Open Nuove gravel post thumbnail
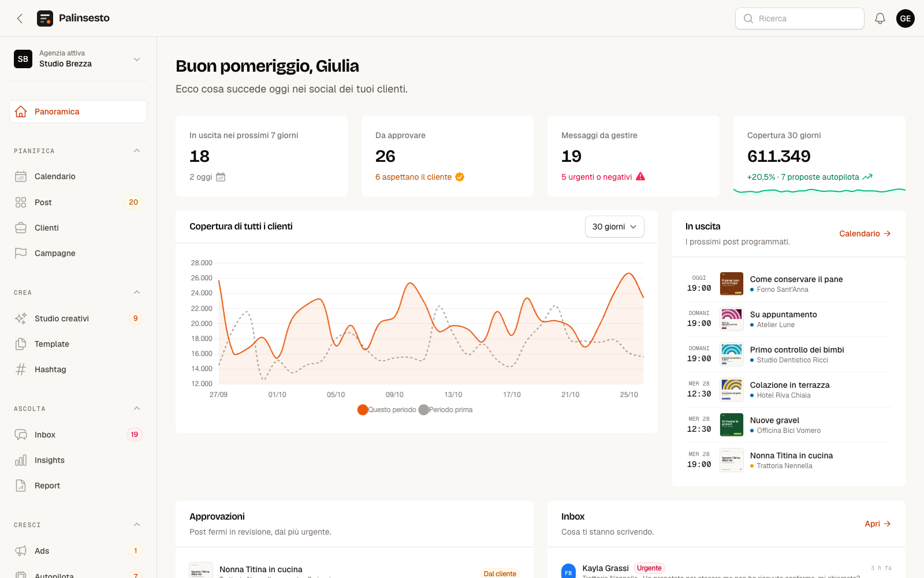Image resolution: width=924 pixels, height=578 pixels. (x=732, y=425)
